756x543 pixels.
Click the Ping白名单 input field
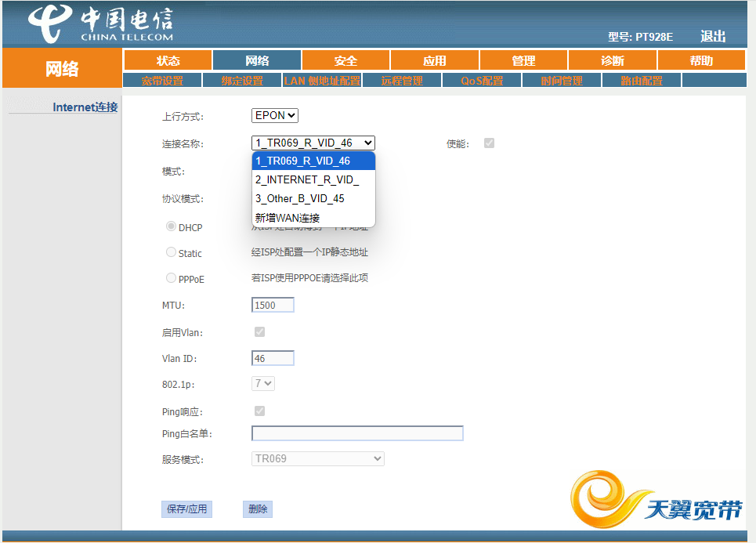click(356, 433)
